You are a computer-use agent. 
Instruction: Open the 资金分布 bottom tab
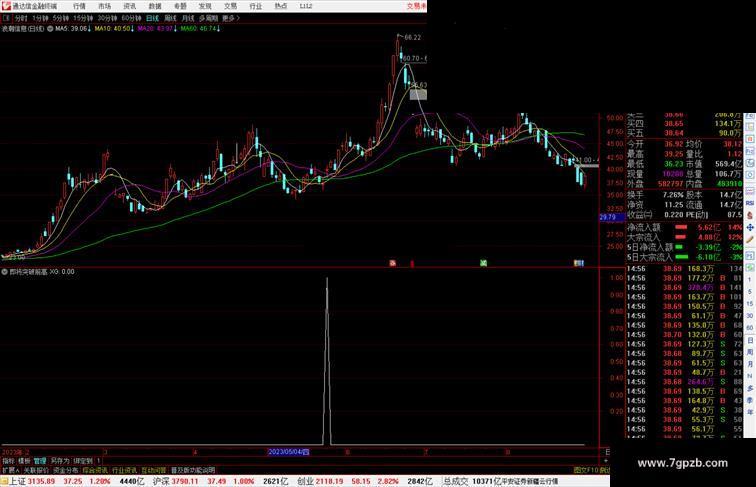click(x=66, y=470)
